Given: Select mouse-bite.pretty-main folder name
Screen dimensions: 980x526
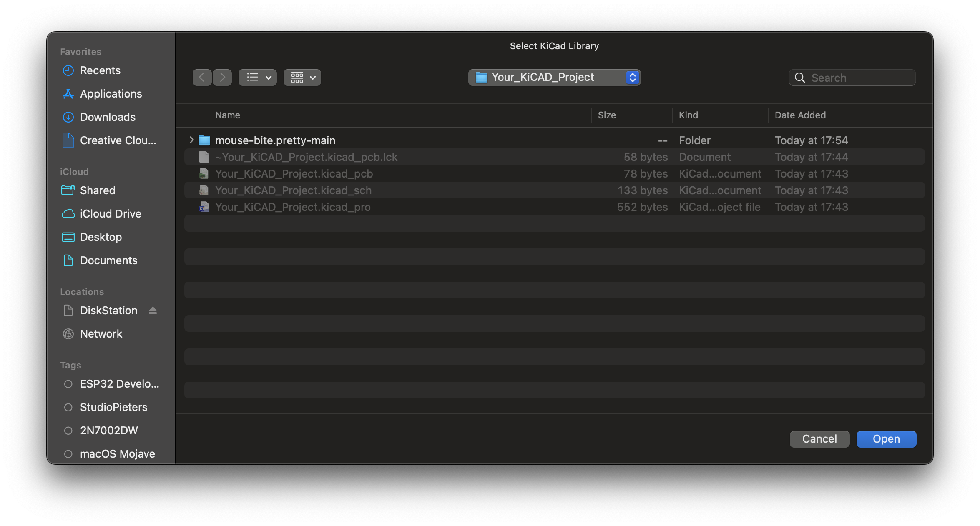Looking at the screenshot, I should [x=275, y=140].
